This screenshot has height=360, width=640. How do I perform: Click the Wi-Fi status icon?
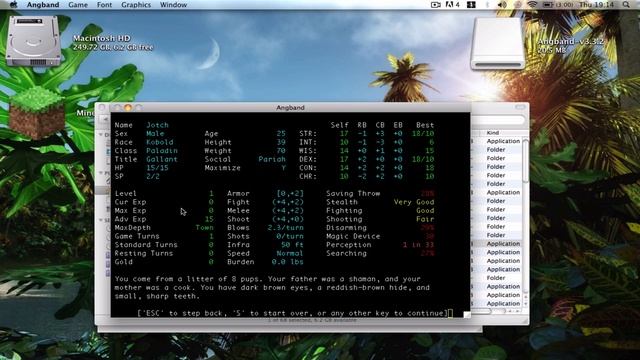pyautogui.click(x=532, y=4)
